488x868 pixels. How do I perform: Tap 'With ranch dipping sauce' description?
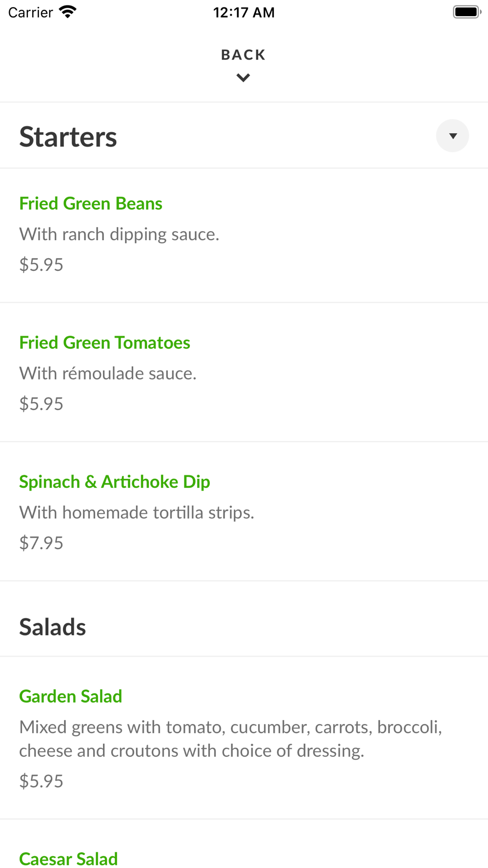[119, 234]
